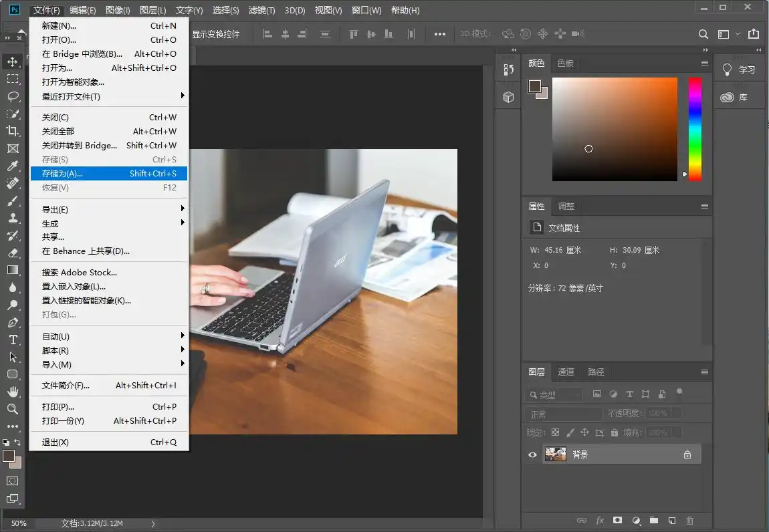
Task: Switch to the 通道 tab
Action: [x=566, y=372]
